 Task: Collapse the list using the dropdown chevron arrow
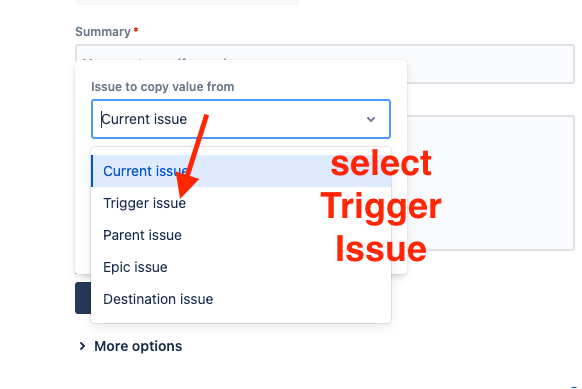371,119
